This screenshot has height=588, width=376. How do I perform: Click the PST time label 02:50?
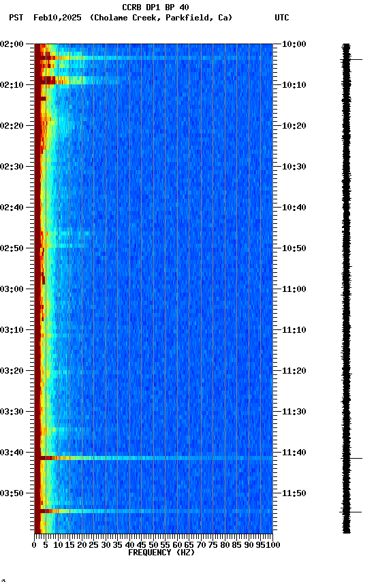pos(12,248)
